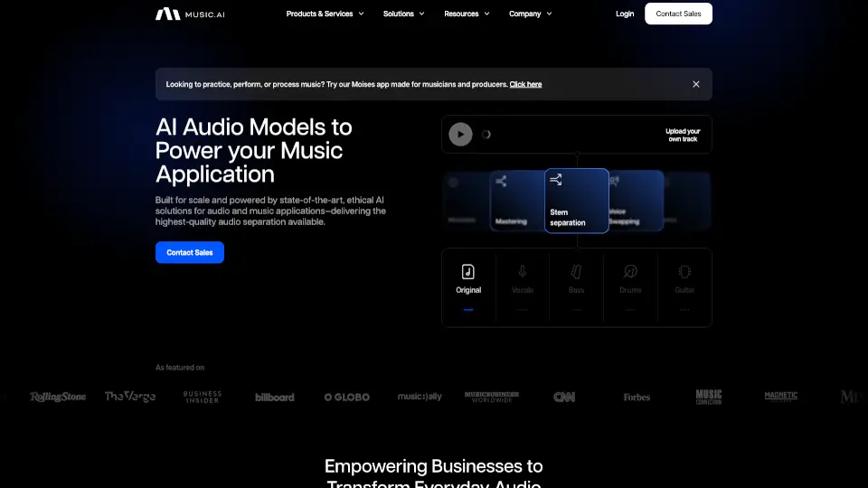Click the Music.AI logo

[x=190, y=14]
